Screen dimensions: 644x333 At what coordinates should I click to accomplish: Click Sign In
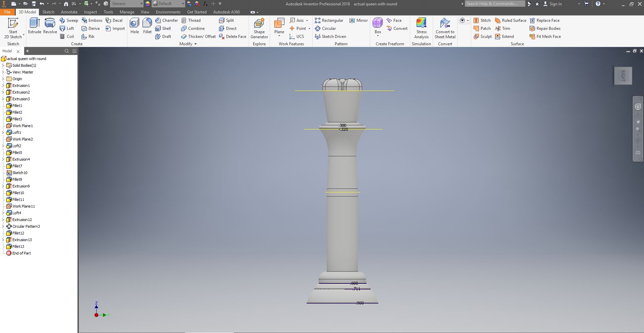552,4
